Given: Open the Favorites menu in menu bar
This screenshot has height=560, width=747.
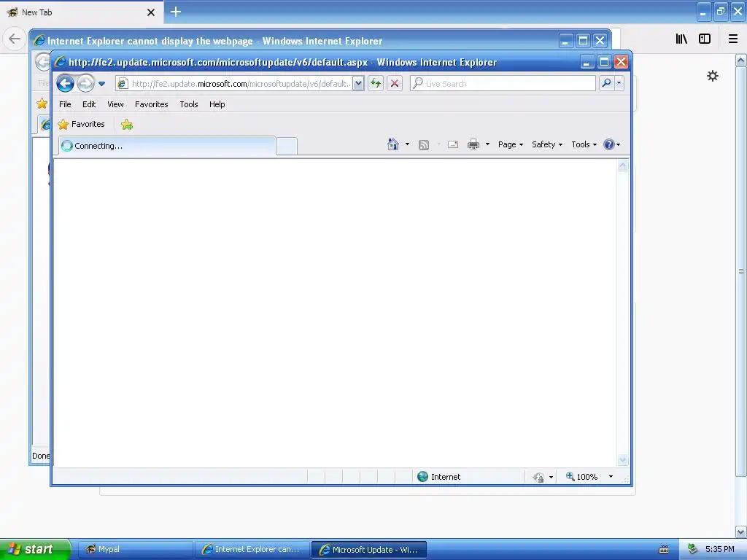Looking at the screenshot, I should click(152, 104).
